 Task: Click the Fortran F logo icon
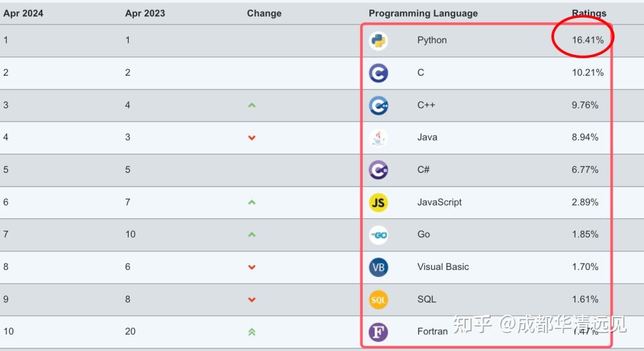click(377, 331)
